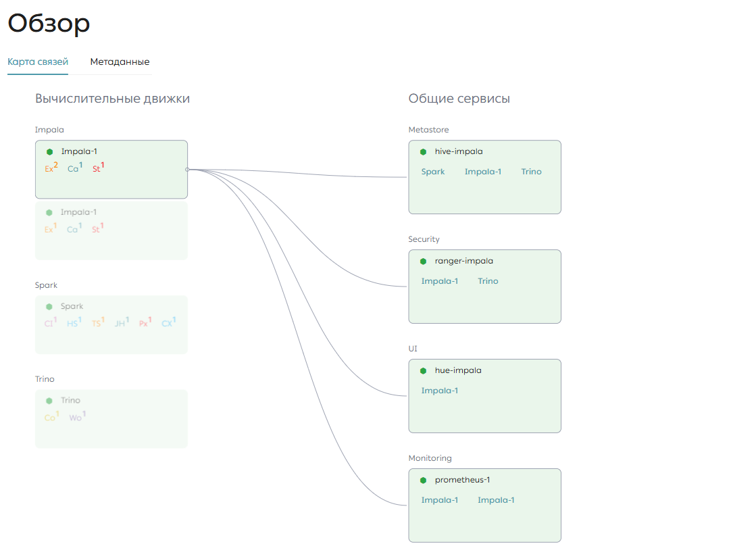Open Impala-1 link inside hue-impala card
Screen dimensions: 756x544
pos(440,391)
